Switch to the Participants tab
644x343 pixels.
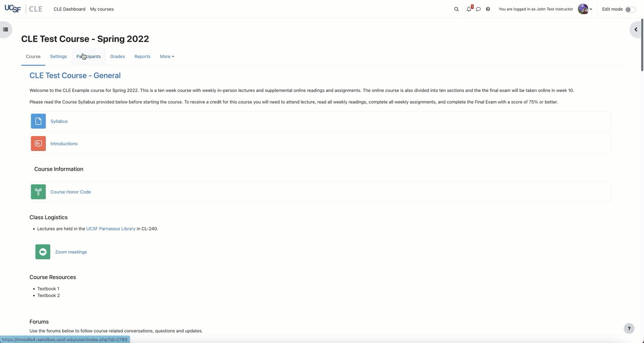point(89,57)
